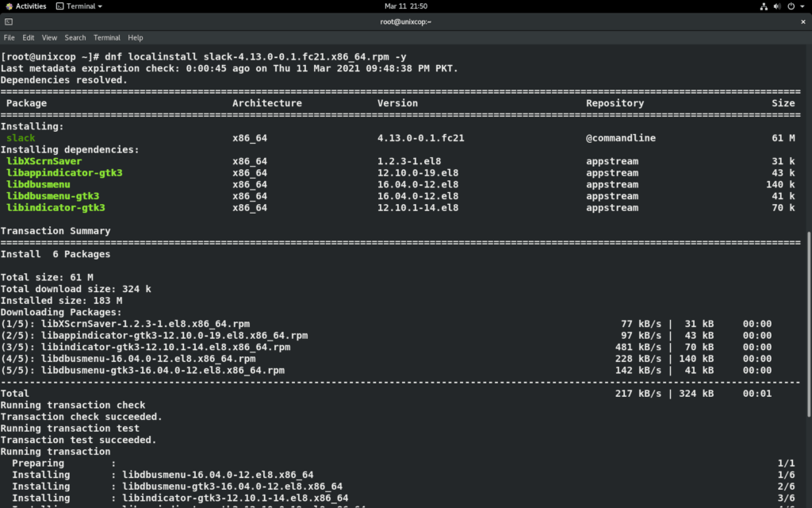Click the 'Installing dependencies:' label

[70, 150]
